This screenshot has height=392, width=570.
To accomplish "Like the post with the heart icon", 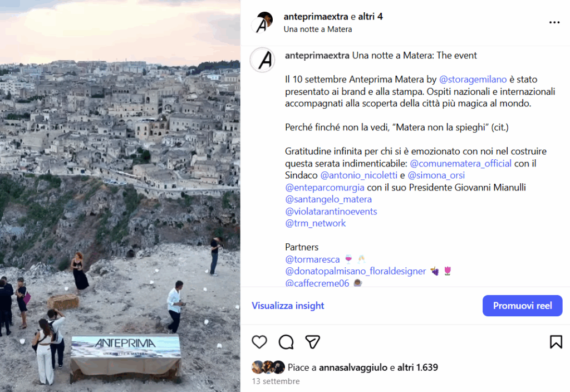I will click(x=259, y=341).
